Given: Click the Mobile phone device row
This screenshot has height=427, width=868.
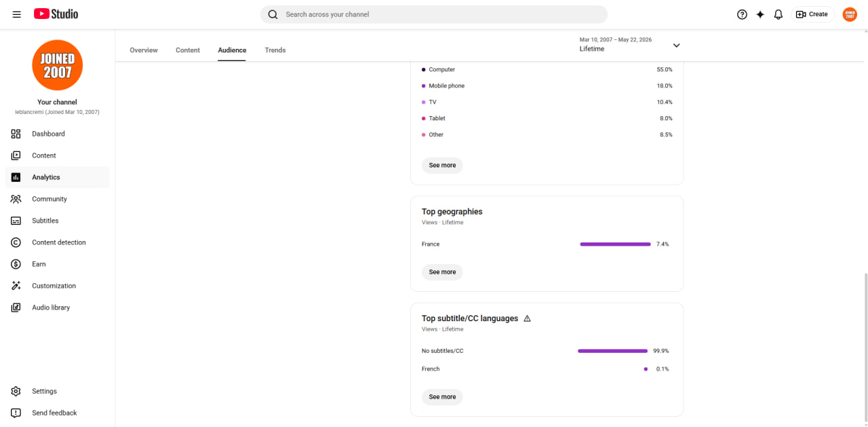Looking at the screenshot, I should pyautogui.click(x=547, y=86).
